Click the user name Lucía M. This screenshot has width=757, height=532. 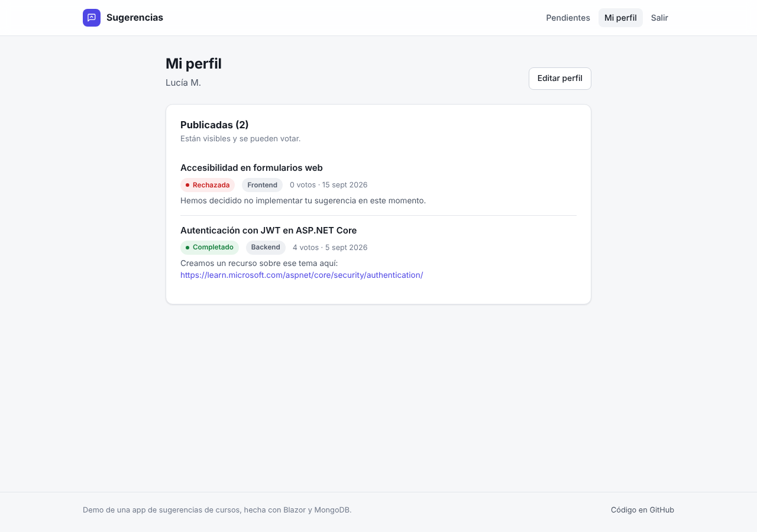[x=183, y=83]
